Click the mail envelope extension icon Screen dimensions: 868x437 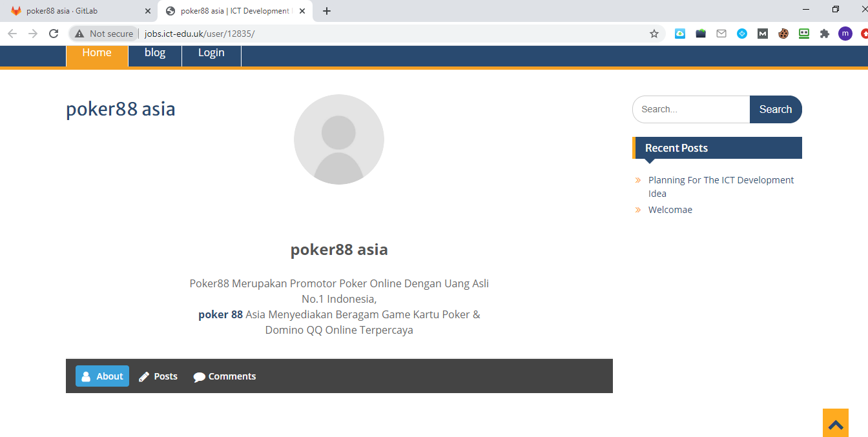pos(721,34)
